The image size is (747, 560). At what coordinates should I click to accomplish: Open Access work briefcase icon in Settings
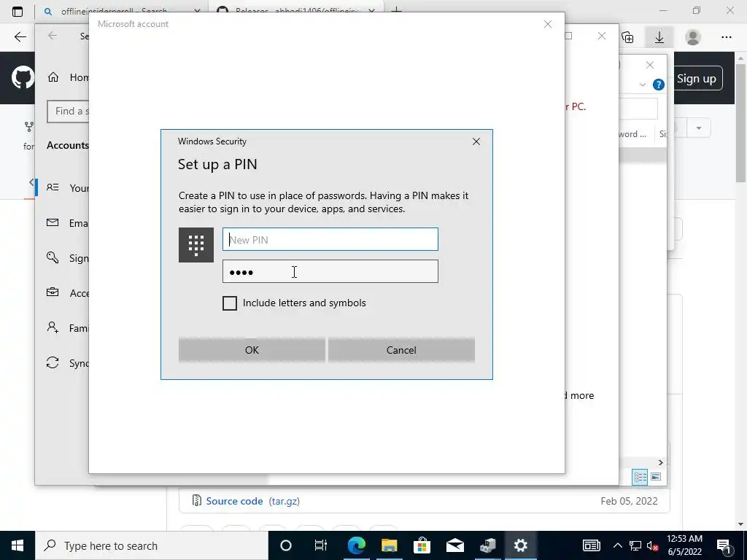click(53, 292)
